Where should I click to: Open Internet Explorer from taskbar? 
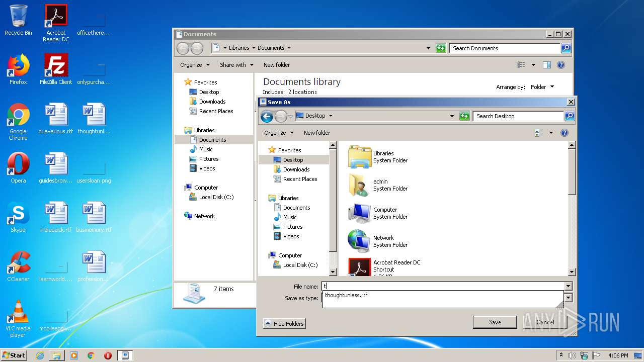tap(40, 355)
